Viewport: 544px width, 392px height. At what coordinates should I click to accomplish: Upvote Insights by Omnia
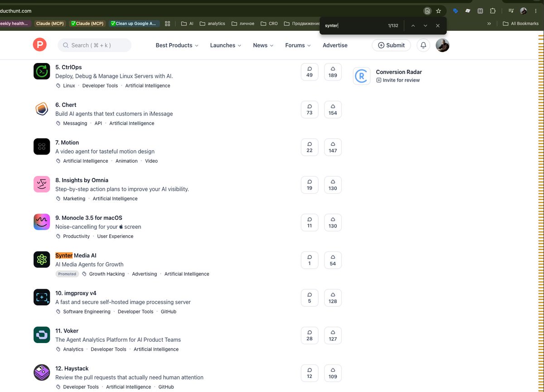(x=333, y=185)
